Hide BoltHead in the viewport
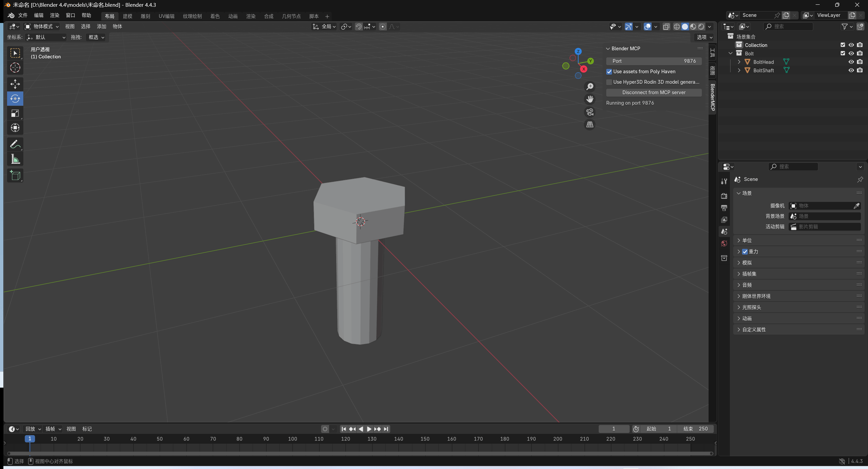Image resolution: width=868 pixels, height=469 pixels. click(851, 62)
